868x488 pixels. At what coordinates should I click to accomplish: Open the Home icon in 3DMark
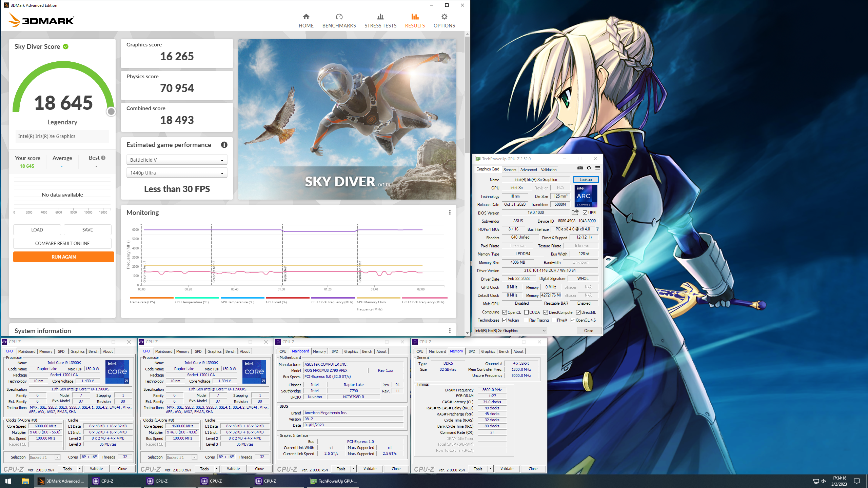point(306,17)
